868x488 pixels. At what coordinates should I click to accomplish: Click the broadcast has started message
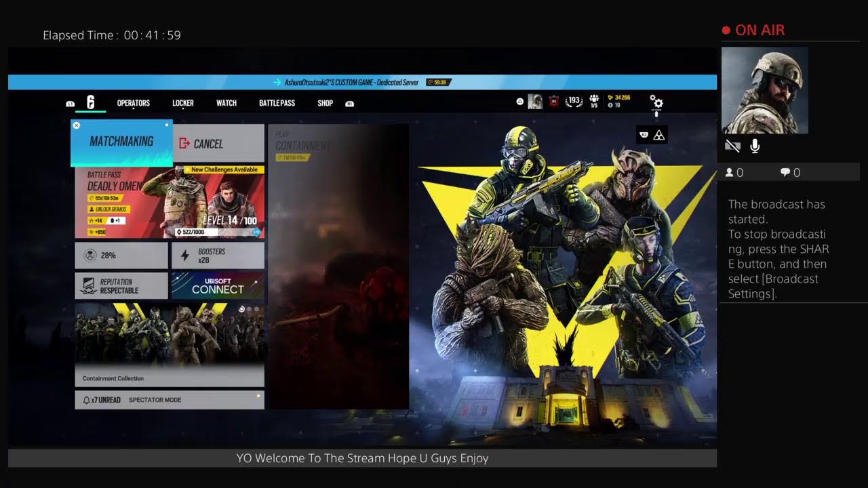pyautogui.click(x=778, y=249)
